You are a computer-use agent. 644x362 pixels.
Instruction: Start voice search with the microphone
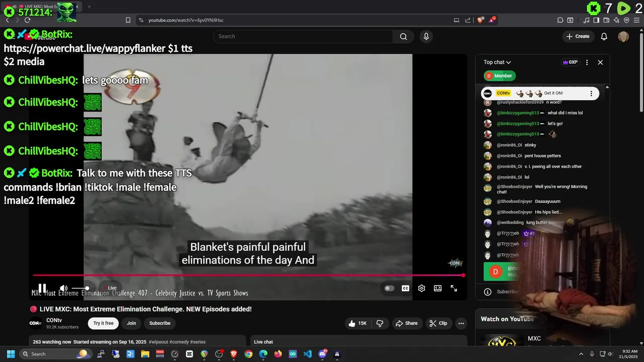(x=426, y=36)
